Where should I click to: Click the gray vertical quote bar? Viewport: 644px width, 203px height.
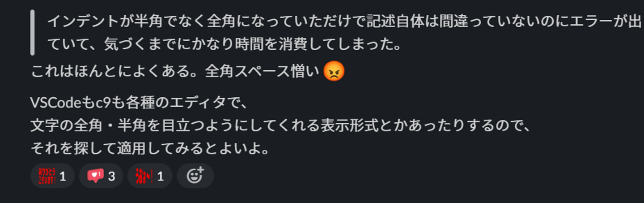coord(32,33)
